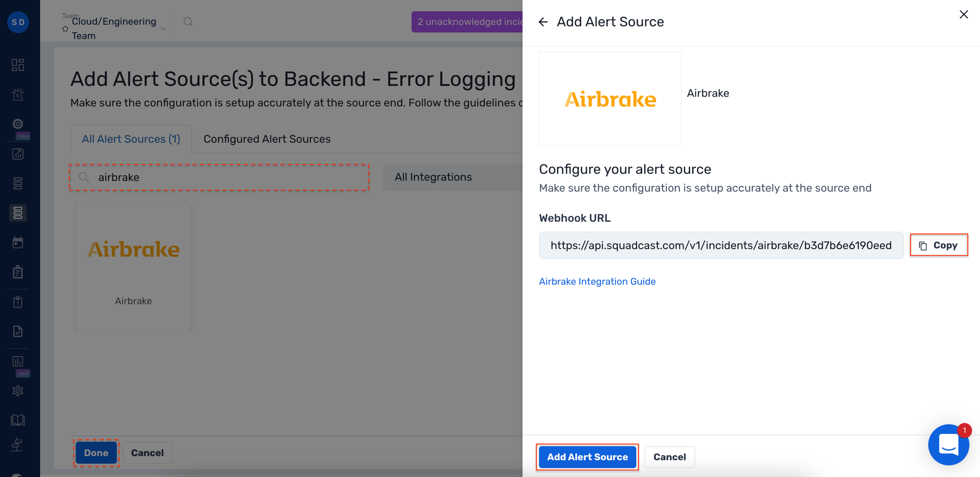Click the airbrake search input field

pos(219,177)
